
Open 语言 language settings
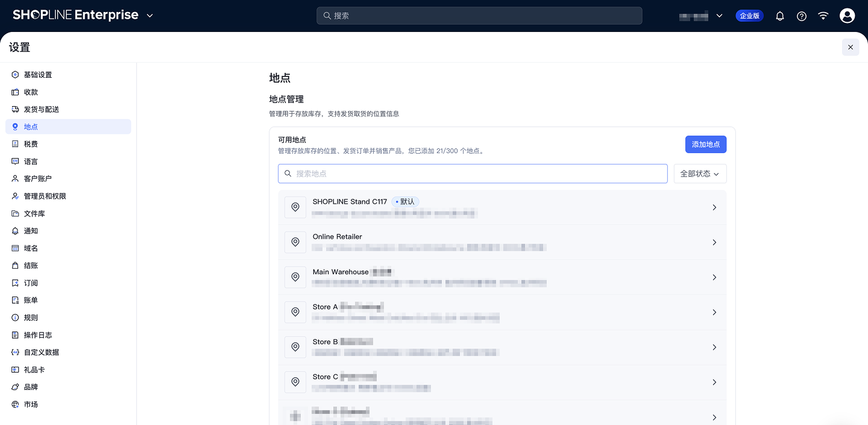click(68, 162)
